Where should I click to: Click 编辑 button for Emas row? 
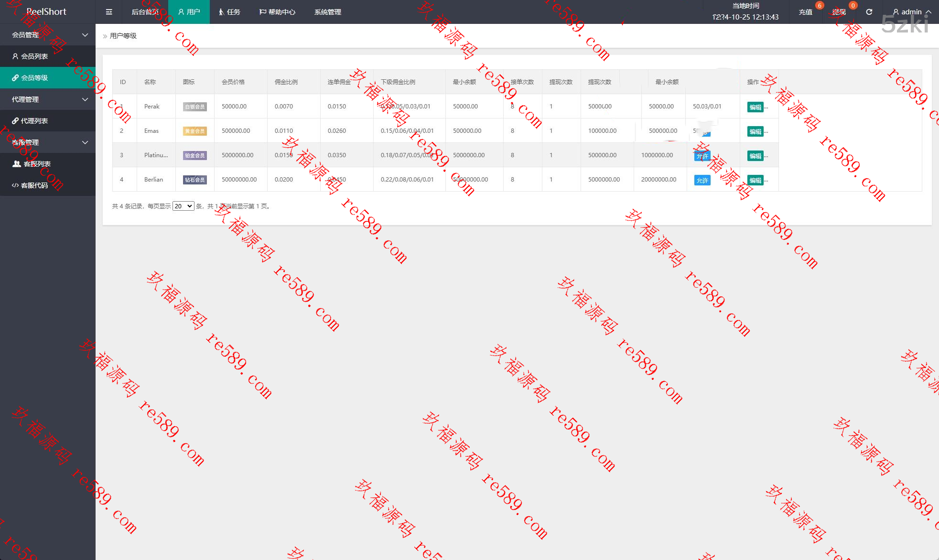(x=755, y=131)
